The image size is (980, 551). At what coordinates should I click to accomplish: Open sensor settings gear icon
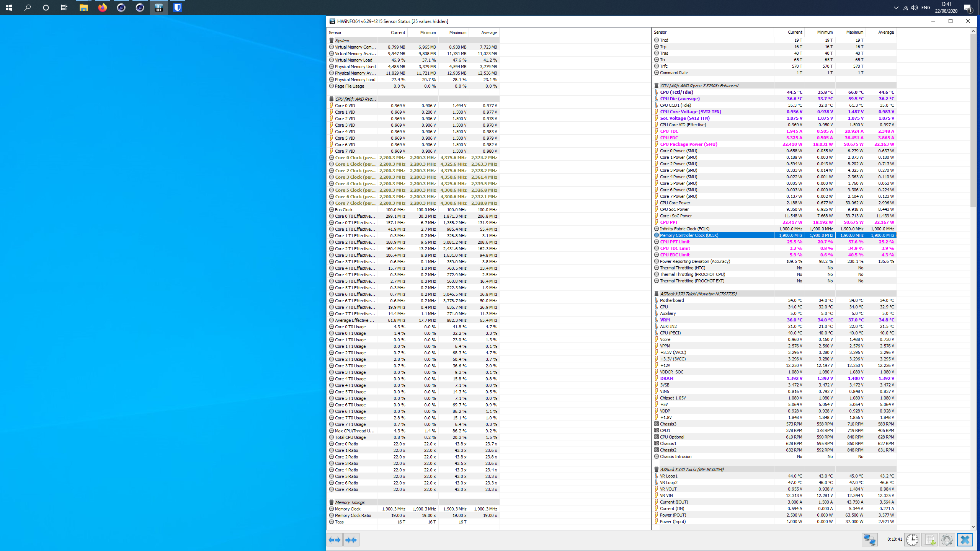pos(947,540)
